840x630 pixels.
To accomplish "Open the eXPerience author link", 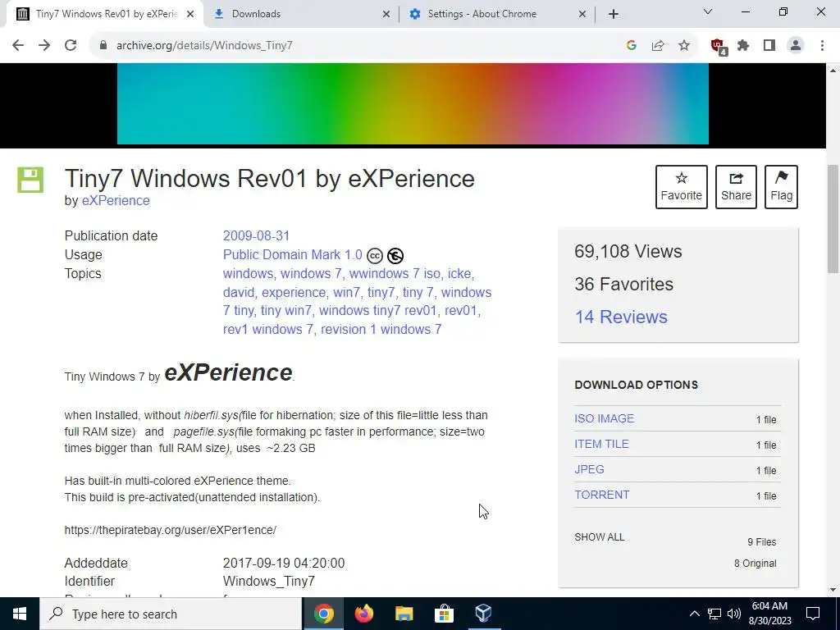I will pyautogui.click(x=116, y=200).
